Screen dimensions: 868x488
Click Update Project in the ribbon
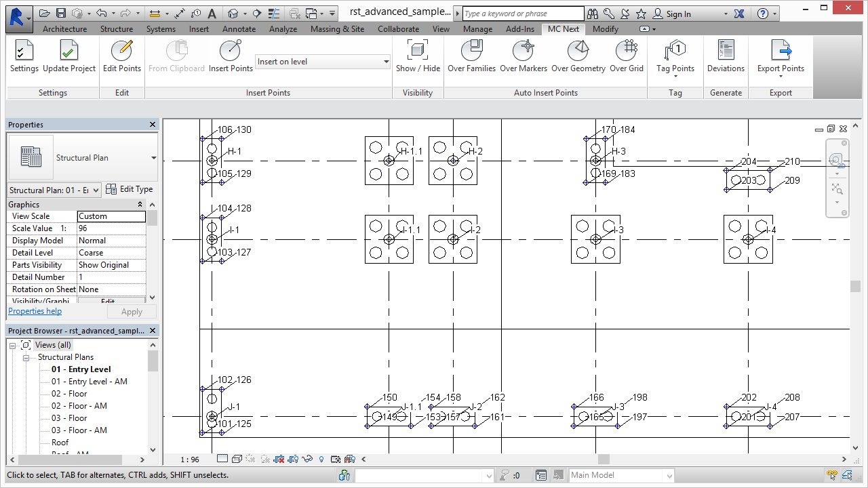point(69,56)
